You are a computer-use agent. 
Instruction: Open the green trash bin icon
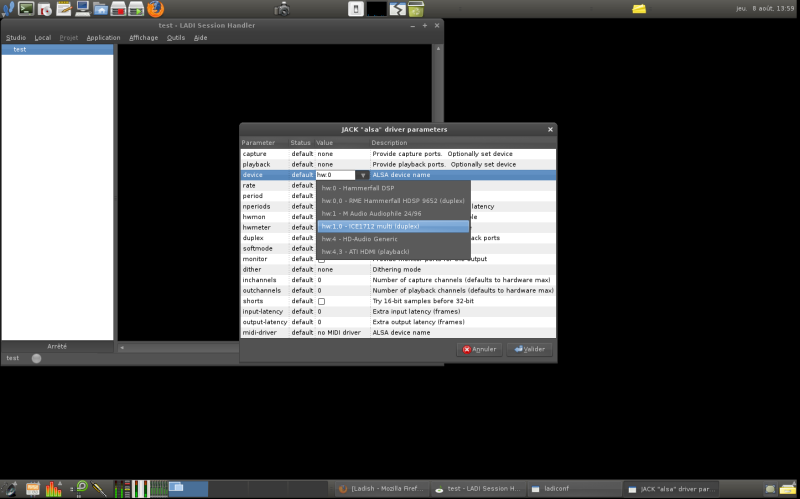(416, 9)
